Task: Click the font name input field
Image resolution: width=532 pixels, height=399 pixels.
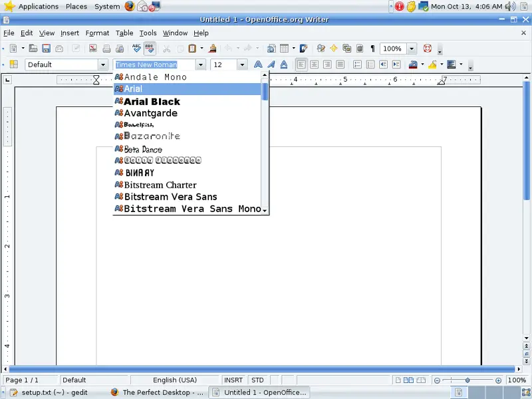Action: pyautogui.click(x=154, y=65)
